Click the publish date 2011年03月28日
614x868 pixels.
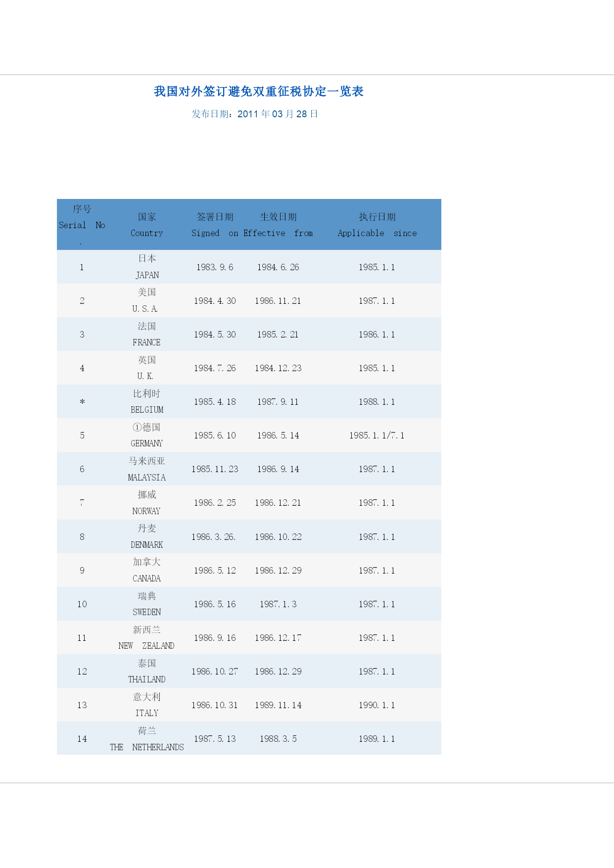pos(278,114)
